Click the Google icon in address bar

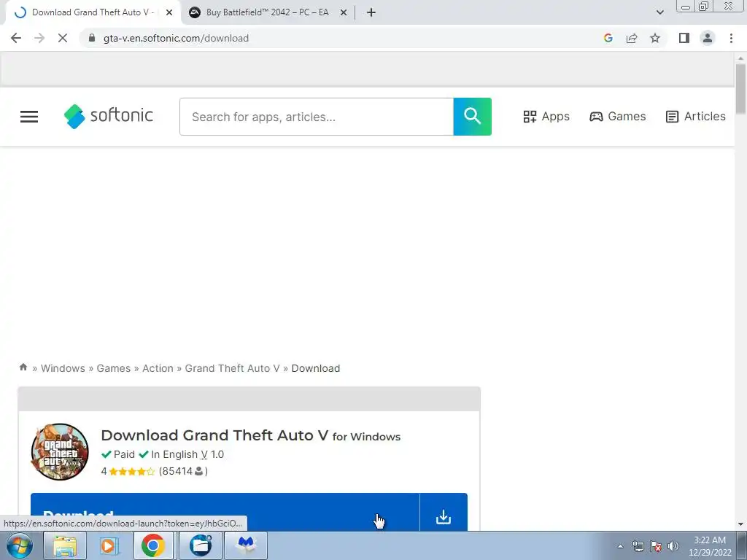[x=608, y=38]
